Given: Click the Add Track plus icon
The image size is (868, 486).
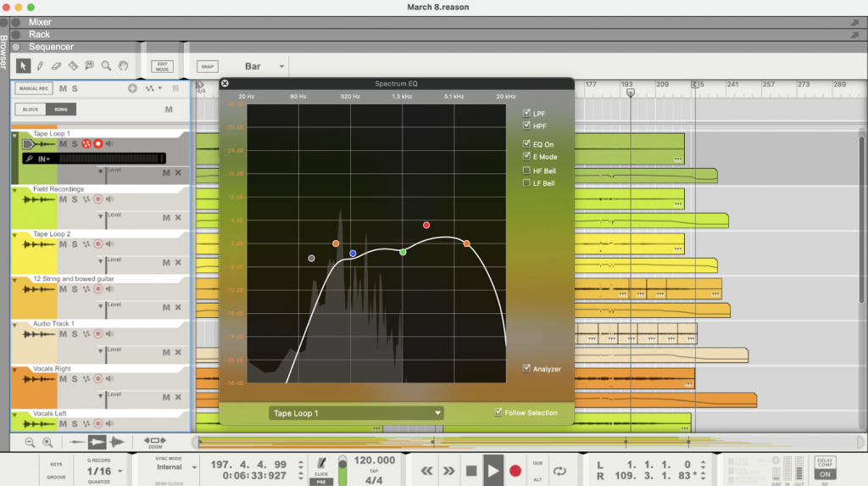Looking at the screenshot, I should (132, 88).
